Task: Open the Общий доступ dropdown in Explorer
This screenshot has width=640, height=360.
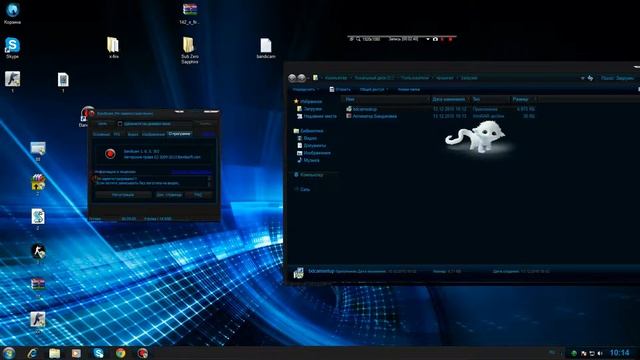Action: (373, 89)
